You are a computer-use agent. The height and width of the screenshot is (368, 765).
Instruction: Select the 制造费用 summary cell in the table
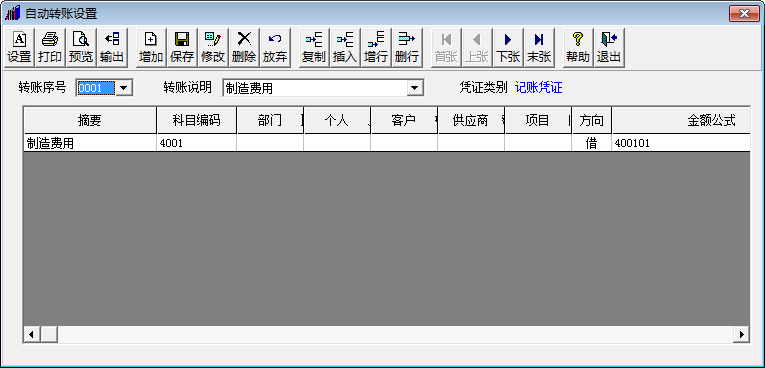coord(90,143)
